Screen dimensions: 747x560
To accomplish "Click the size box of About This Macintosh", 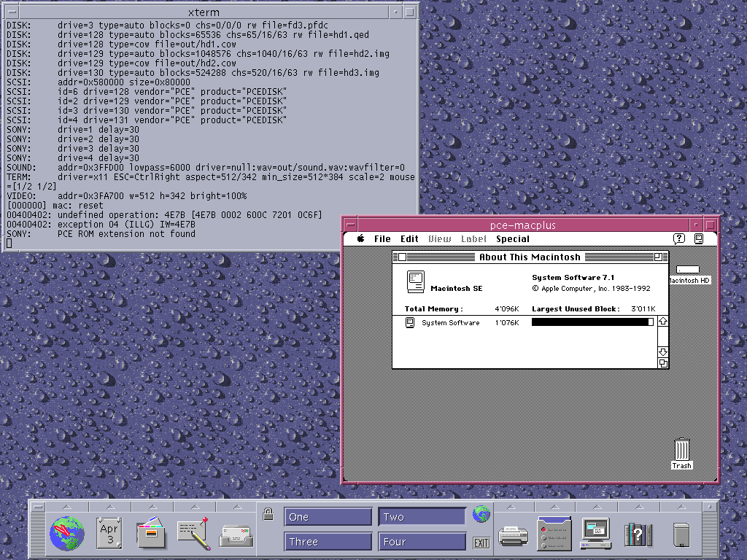I will pyautogui.click(x=662, y=363).
